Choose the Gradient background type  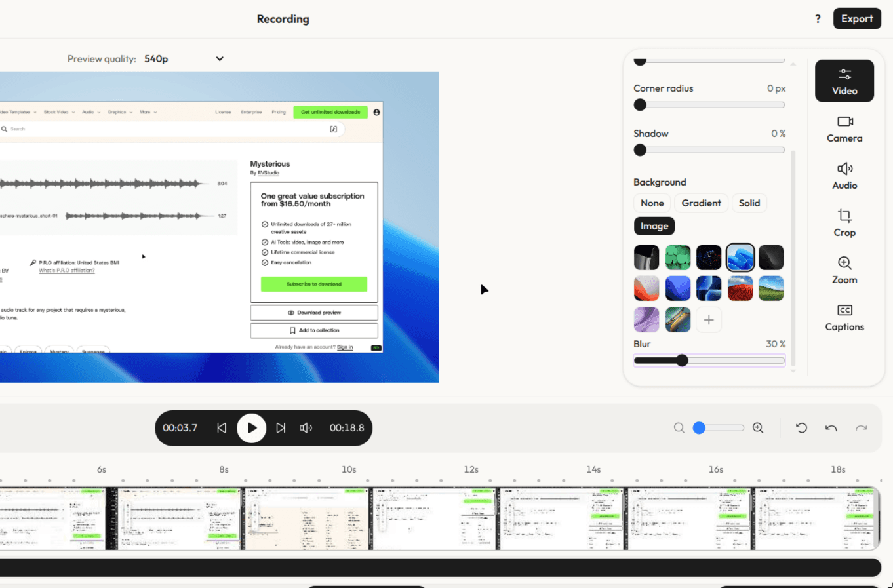click(701, 203)
